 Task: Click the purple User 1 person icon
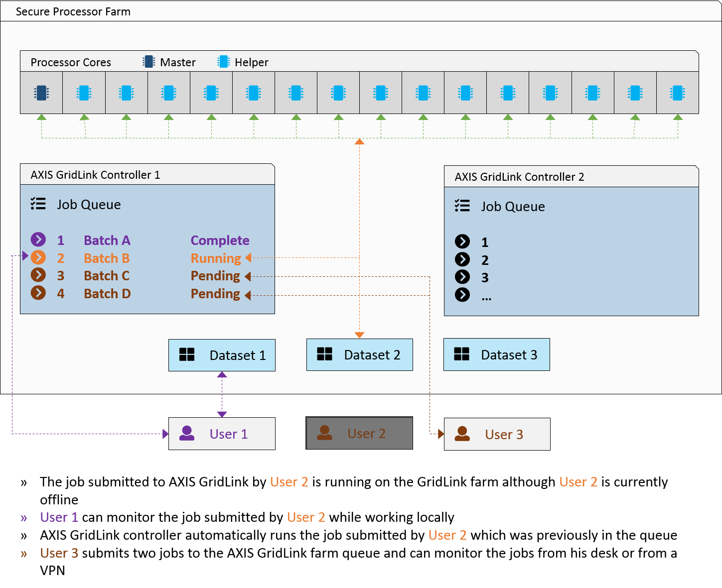coord(187,433)
